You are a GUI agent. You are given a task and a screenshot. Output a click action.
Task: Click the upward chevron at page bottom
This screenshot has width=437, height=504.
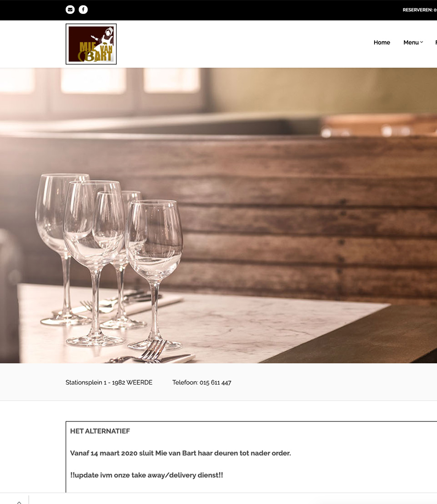19,502
